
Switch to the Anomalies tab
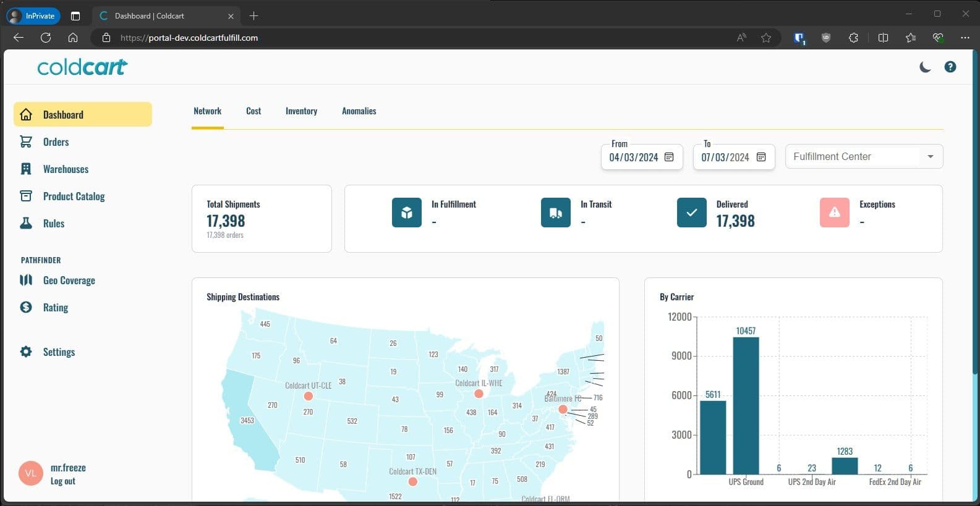coord(359,111)
